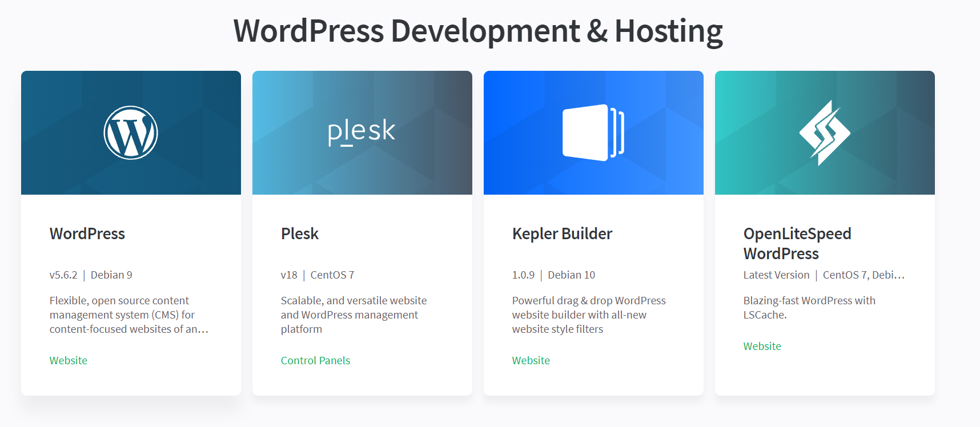Click the 'Blazing-fast WordPress with LSCache' description
Image resolution: width=980 pixels, height=427 pixels.
(809, 307)
